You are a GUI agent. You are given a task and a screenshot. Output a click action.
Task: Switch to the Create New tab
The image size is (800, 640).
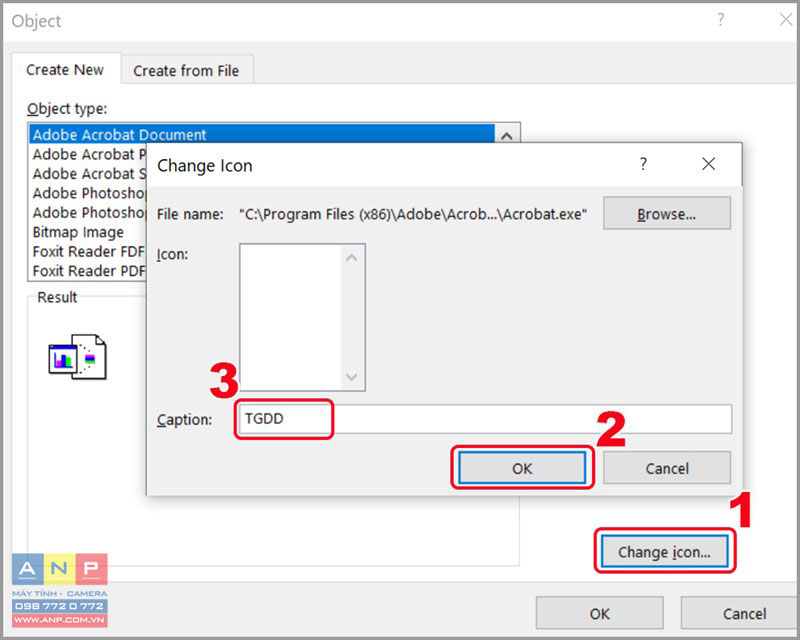(65, 69)
